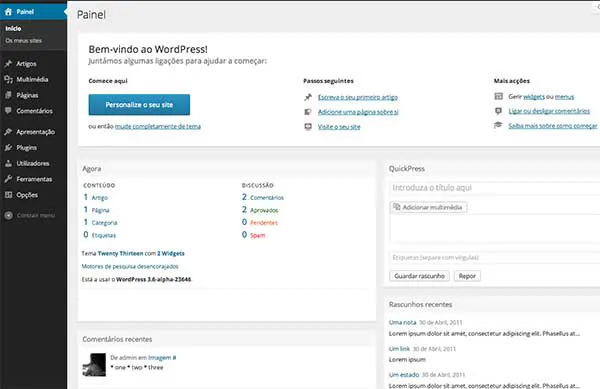Click the Artigos pin icon
This screenshot has height=389, width=600.
click(8, 63)
